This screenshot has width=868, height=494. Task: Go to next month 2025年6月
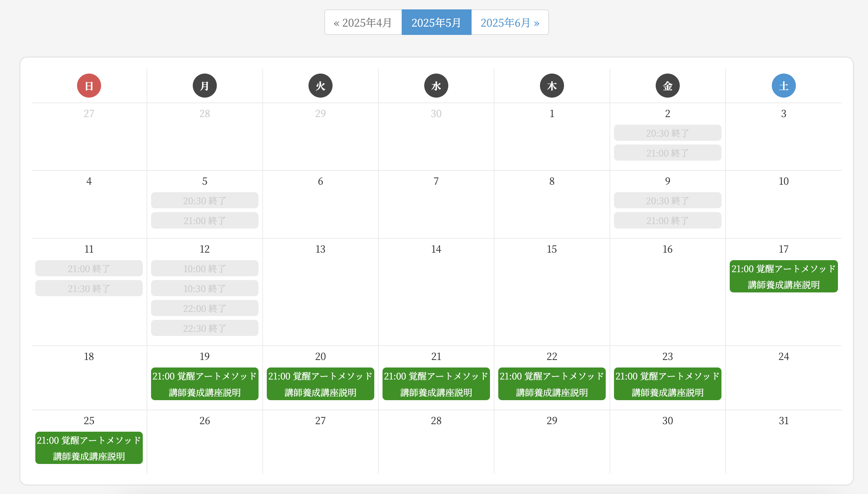pyautogui.click(x=510, y=23)
